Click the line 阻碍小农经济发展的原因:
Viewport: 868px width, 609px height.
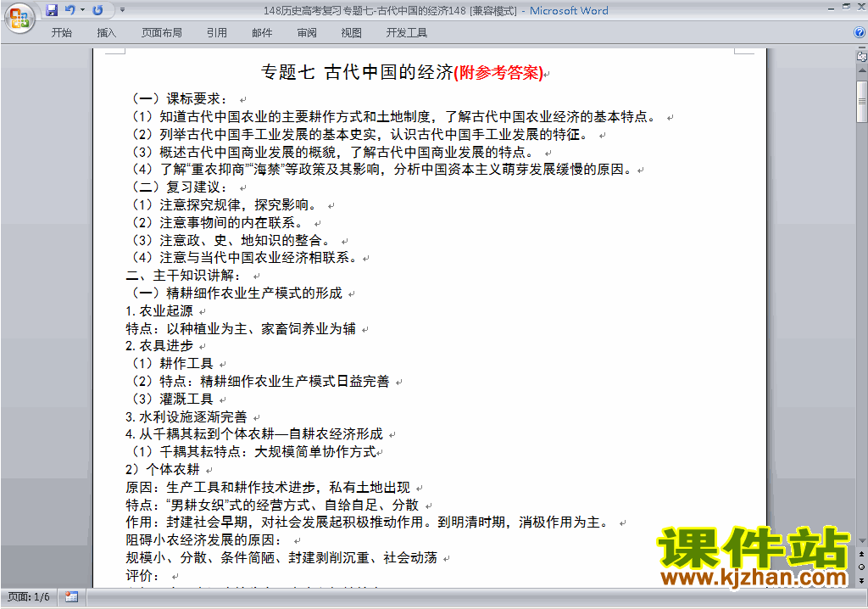pos(204,539)
